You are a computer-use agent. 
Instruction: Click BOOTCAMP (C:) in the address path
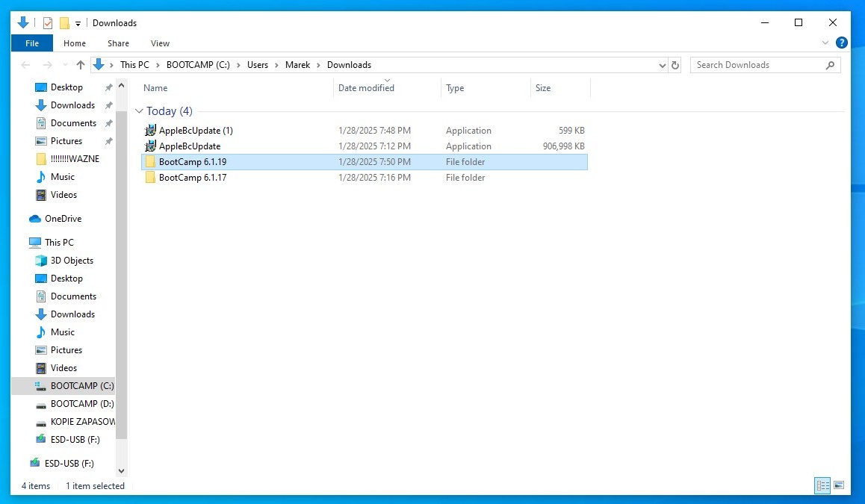point(198,65)
